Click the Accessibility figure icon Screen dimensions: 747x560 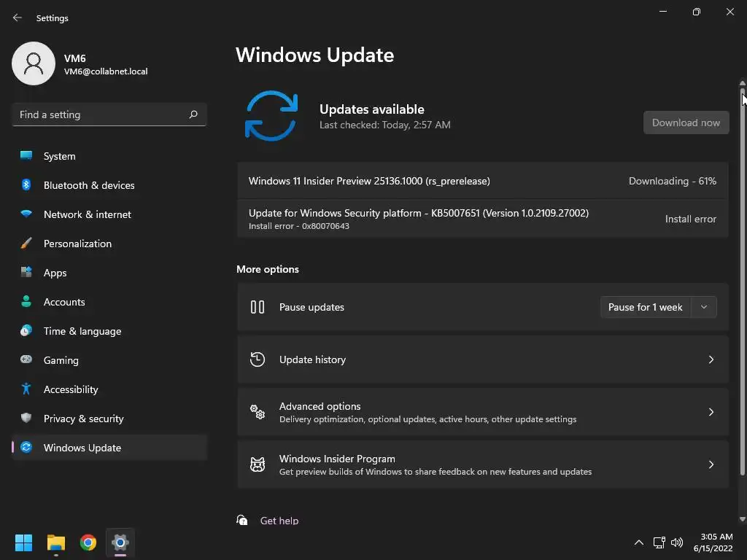click(x=26, y=389)
